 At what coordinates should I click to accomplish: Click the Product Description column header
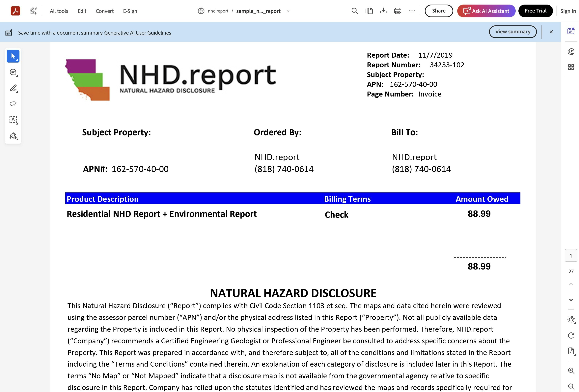(x=103, y=199)
